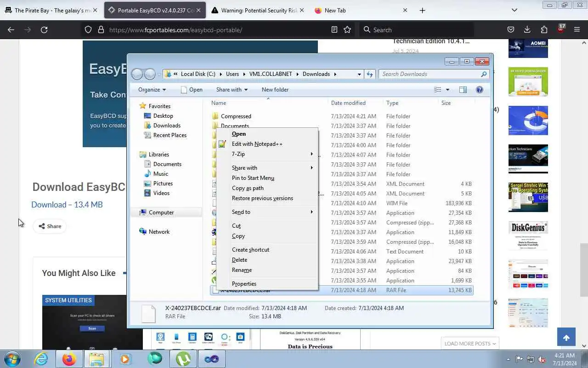Open a new tab with plus button
This screenshot has width=588, height=368.
[x=422, y=10]
